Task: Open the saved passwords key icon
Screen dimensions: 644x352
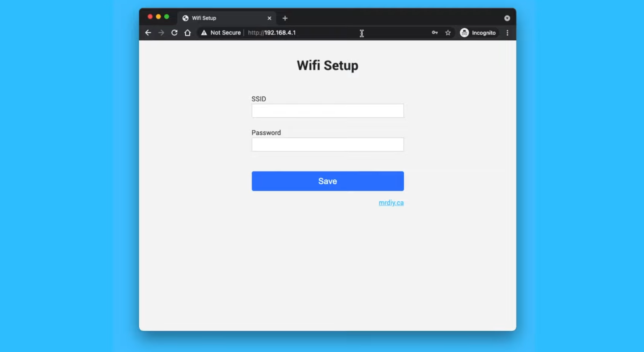Action: [x=434, y=32]
